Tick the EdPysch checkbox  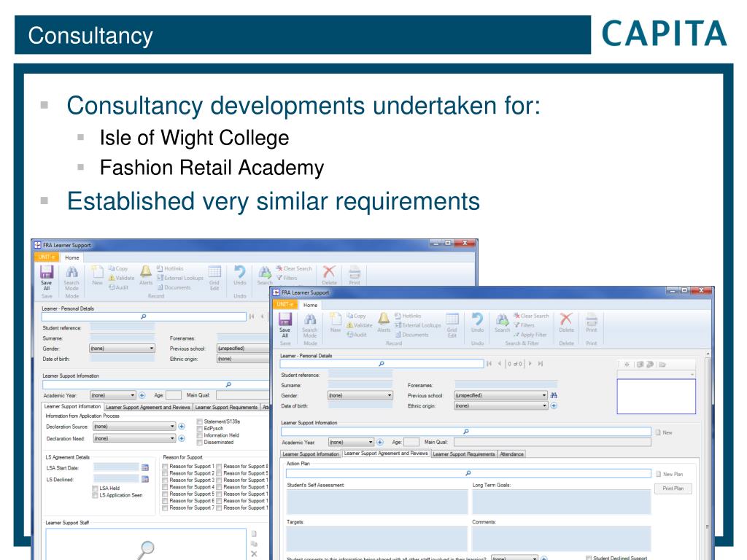tap(200, 429)
